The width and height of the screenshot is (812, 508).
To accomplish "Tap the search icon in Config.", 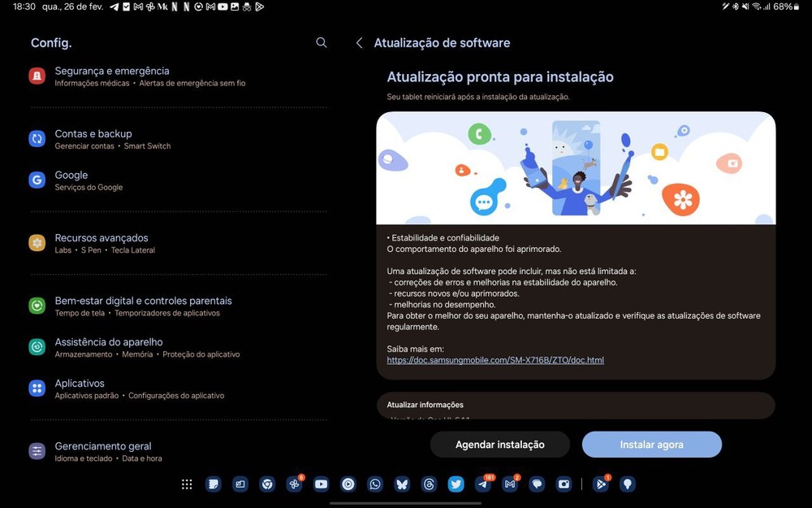I will 321,42.
